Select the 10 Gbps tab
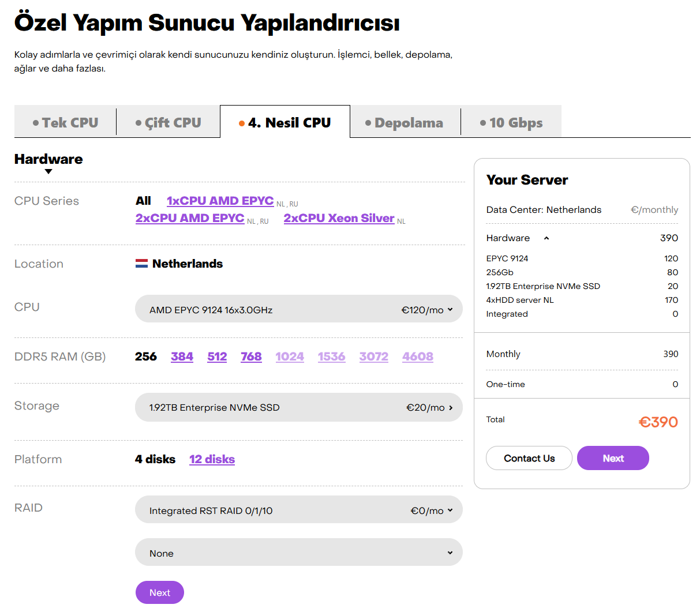Image resolution: width=700 pixels, height=612 pixels. [511, 122]
